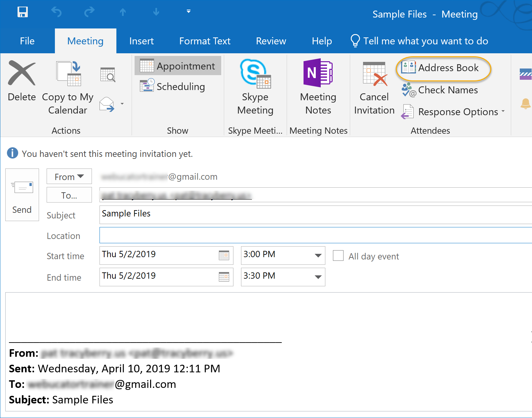Click the Undo arrow icon
Image resolution: width=532 pixels, height=418 pixels.
click(57, 12)
